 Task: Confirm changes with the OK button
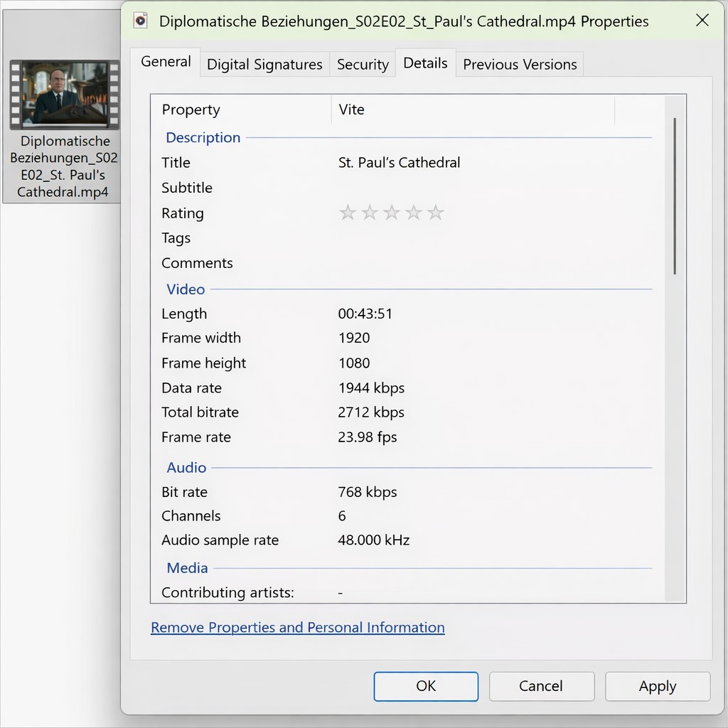[x=426, y=686]
